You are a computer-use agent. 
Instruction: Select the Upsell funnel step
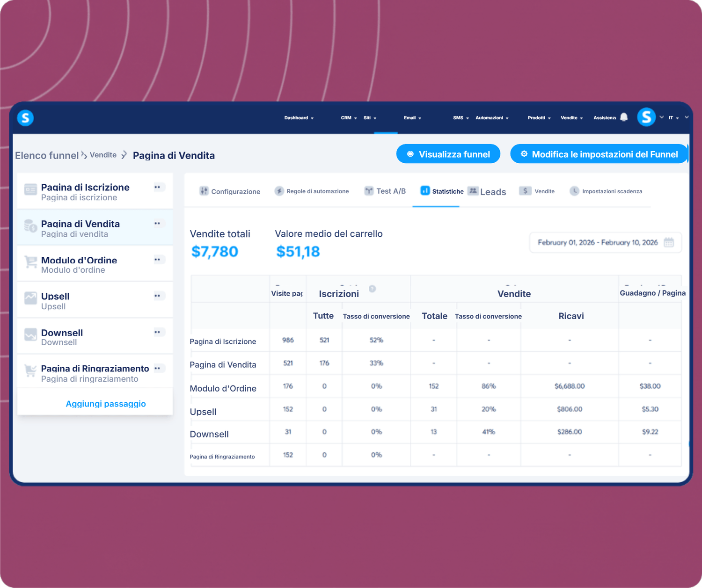pos(95,300)
